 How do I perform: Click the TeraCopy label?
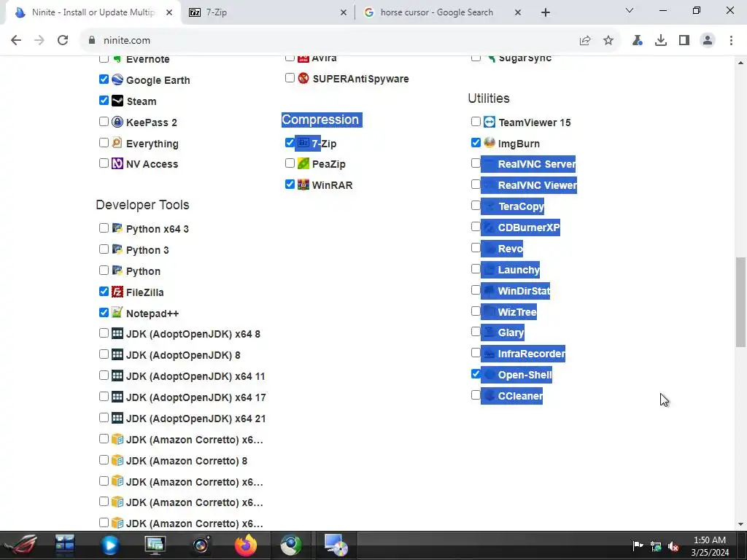coord(521,206)
